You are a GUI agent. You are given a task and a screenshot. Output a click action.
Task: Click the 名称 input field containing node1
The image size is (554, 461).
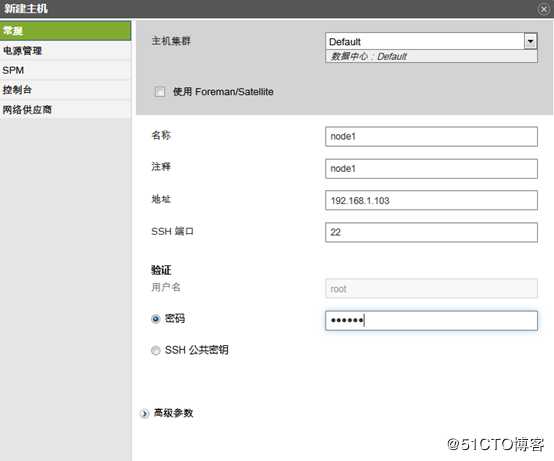click(431, 136)
